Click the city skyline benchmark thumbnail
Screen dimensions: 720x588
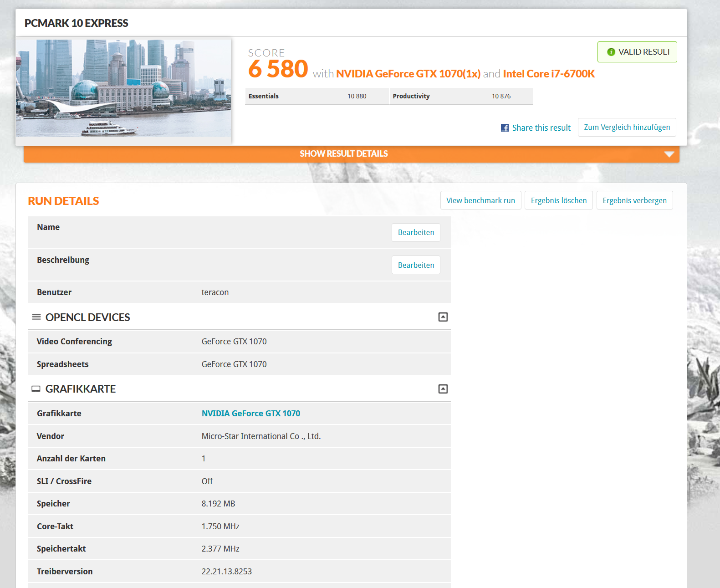123,88
